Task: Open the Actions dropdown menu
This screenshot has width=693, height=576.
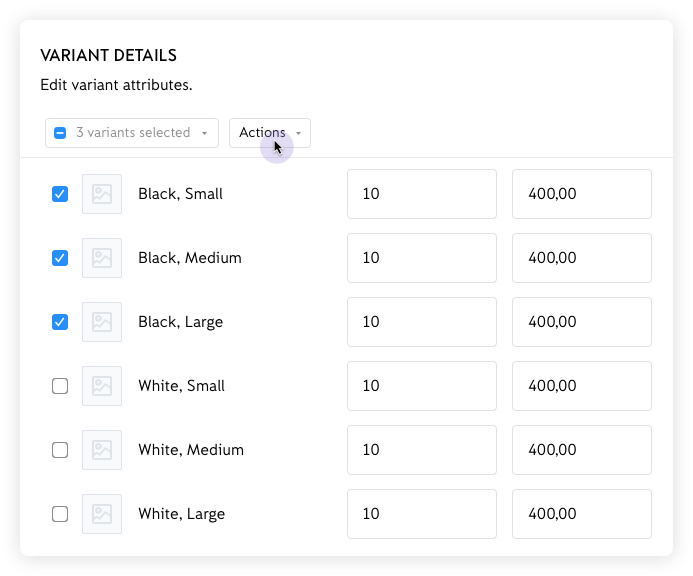Action: [x=269, y=133]
